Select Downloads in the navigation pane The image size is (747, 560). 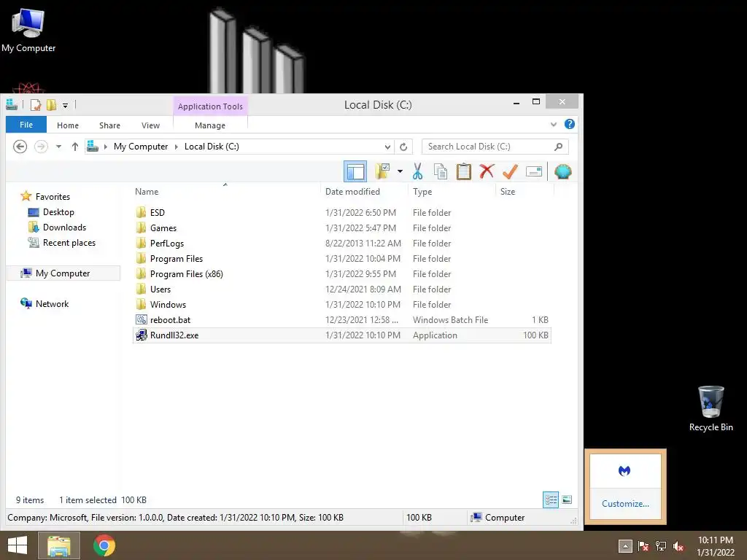64,227
